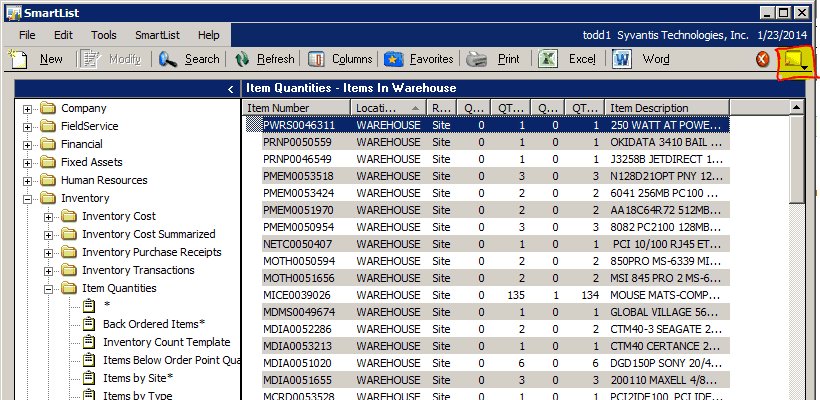Click the Inventory Count Template clipboard icon
Screen dimensions: 820x400
tap(89, 342)
